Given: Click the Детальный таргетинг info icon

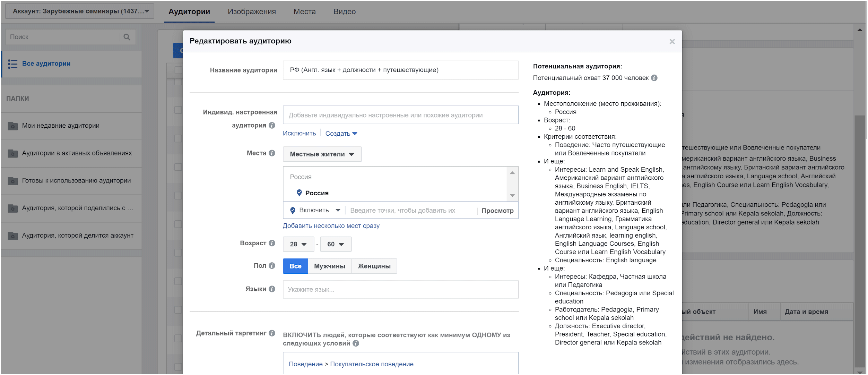Looking at the screenshot, I should 272,333.
